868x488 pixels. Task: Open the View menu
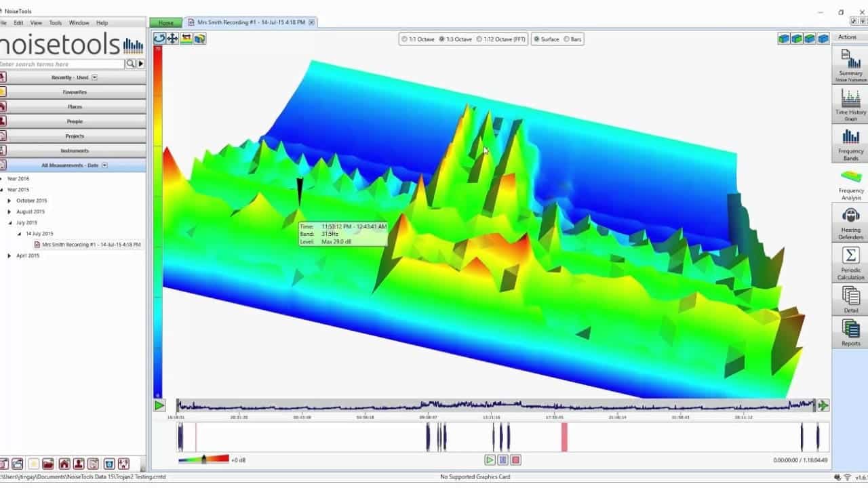pyautogui.click(x=36, y=23)
